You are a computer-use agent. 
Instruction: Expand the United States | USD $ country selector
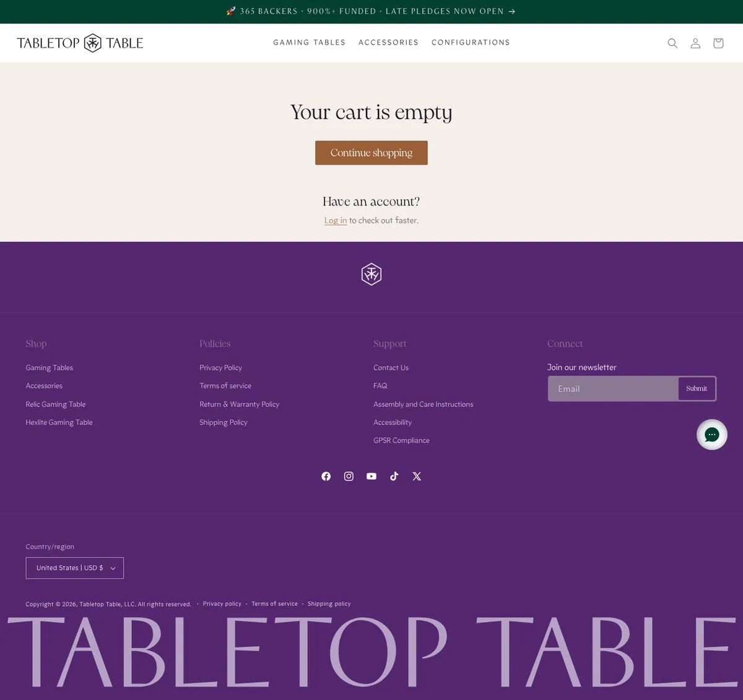tap(75, 568)
